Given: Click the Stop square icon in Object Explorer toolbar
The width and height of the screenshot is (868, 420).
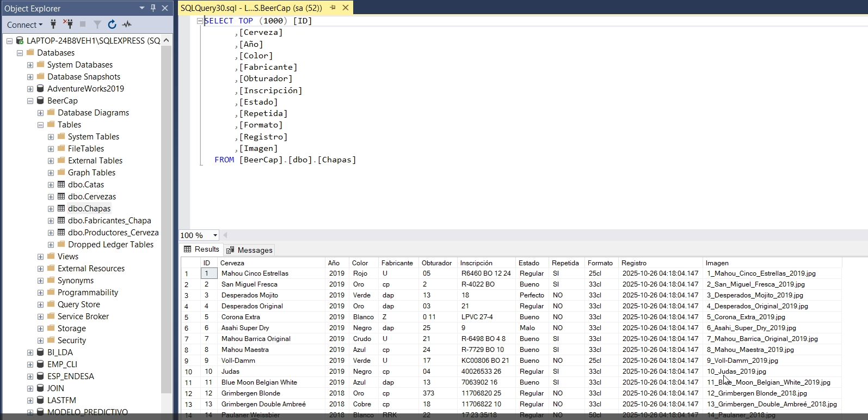Looking at the screenshot, I should click(83, 24).
